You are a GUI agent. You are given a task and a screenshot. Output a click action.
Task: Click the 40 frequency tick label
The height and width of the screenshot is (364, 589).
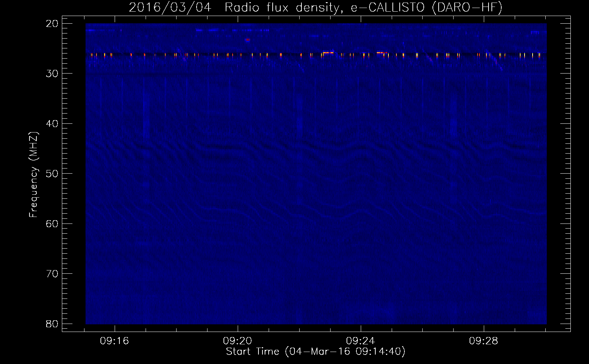click(52, 124)
